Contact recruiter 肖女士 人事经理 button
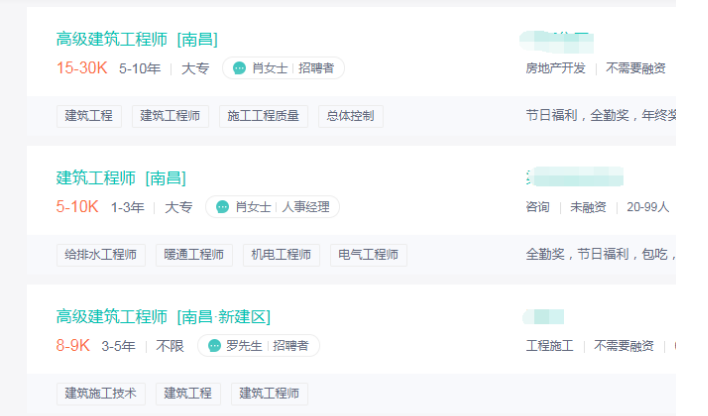The width and height of the screenshot is (708, 416). pyautogui.click(x=272, y=207)
